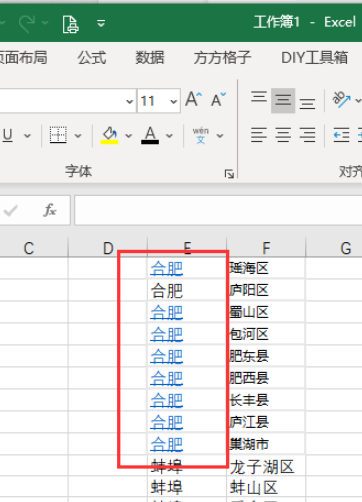
Task: Open Customize Quick Access Toolbar dropdown
Action: click(x=101, y=23)
